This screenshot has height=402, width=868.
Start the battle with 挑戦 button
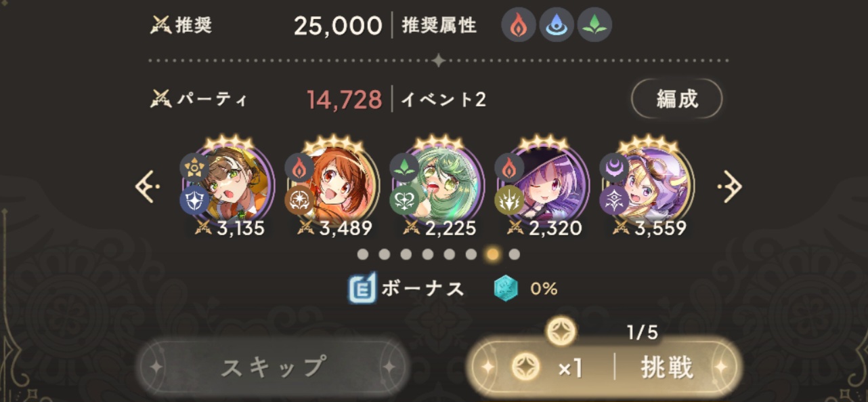(603, 368)
